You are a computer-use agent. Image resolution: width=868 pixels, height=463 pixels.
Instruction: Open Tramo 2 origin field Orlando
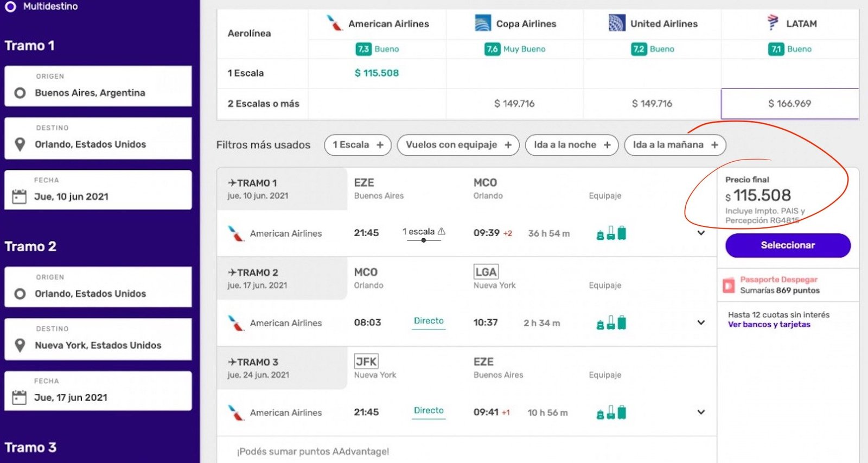[98, 287]
